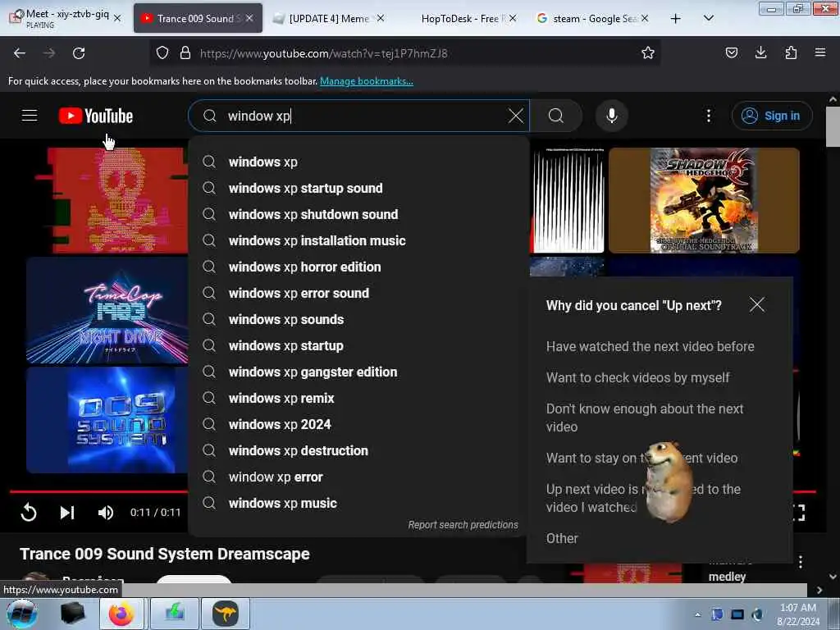Image resolution: width=840 pixels, height=630 pixels.
Task: Select window xp error suggestion
Action: pos(359,477)
